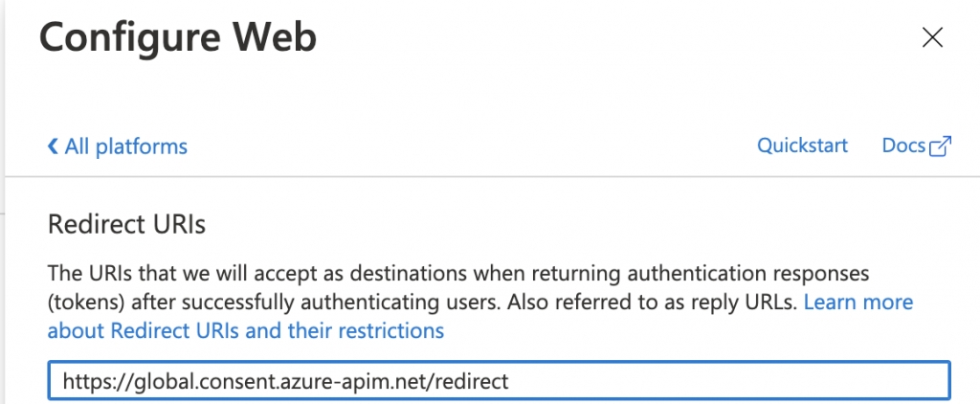Click the word 'Web' in the panel title
This screenshot has height=404, width=980.
[x=274, y=37]
